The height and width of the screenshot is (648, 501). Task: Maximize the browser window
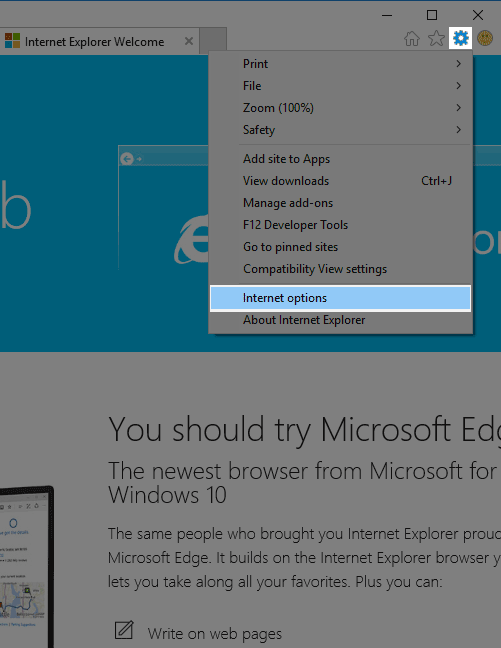[432, 15]
